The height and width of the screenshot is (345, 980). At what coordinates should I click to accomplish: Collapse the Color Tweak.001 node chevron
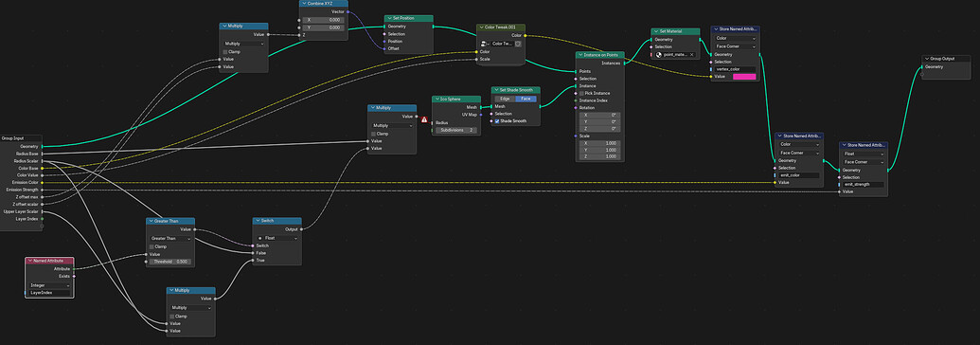click(481, 28)
